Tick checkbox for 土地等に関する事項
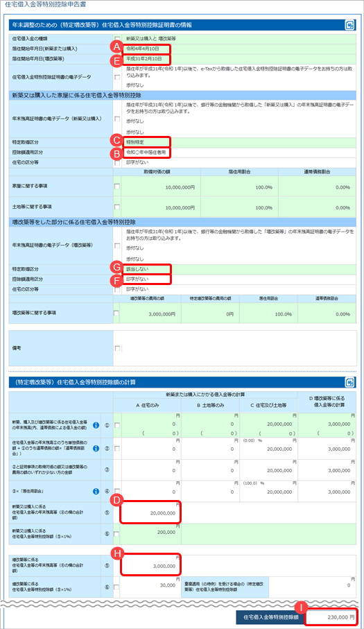364x629 pixels. 117,207
